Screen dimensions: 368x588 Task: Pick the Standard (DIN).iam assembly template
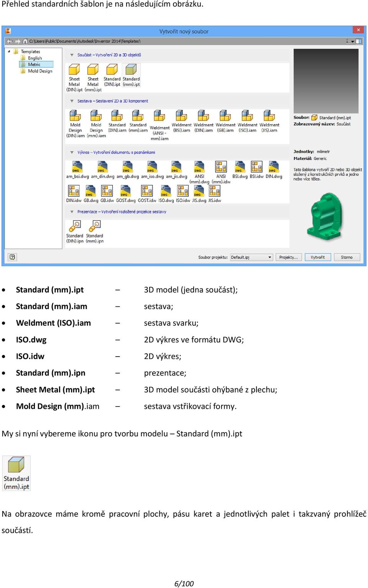pos(117,121)
